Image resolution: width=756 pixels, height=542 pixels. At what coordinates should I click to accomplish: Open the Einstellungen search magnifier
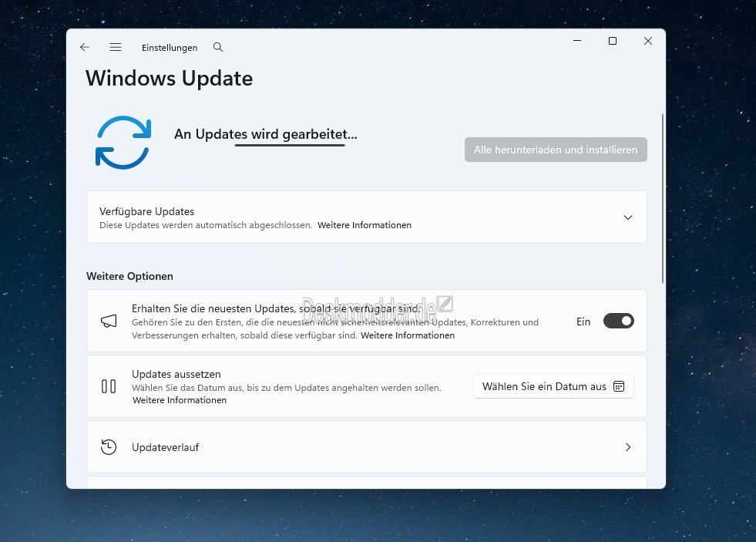coord(218,47)
